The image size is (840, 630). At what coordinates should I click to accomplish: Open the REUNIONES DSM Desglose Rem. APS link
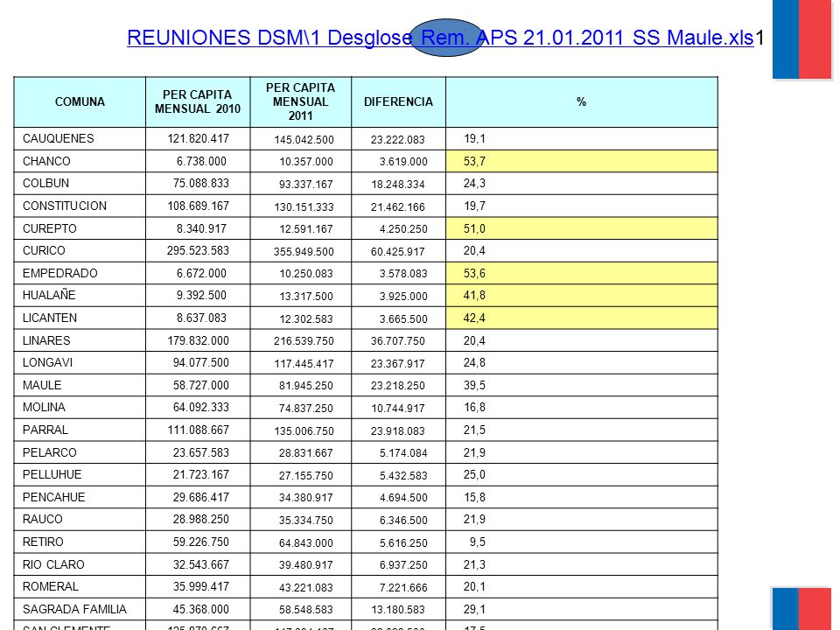click(440, 38)
